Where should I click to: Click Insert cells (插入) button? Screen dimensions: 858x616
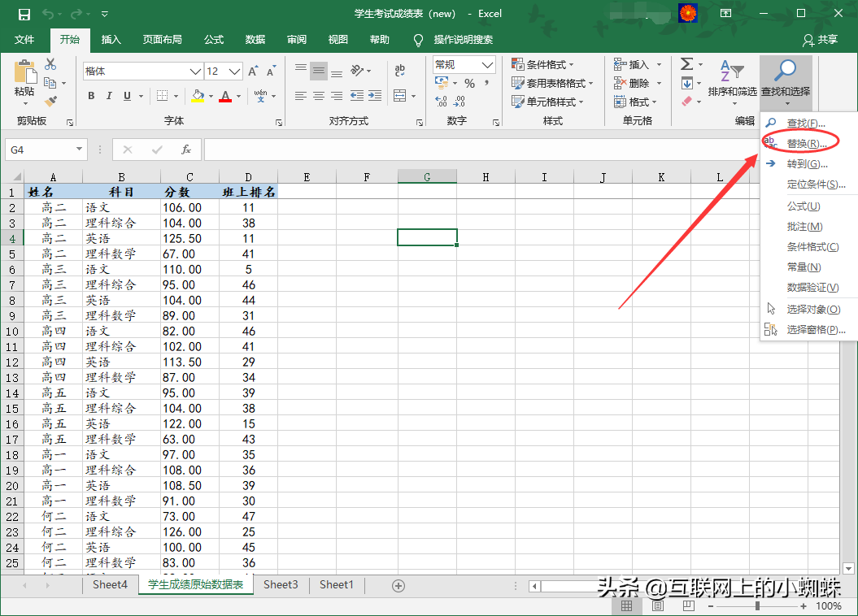pos(631,65)
